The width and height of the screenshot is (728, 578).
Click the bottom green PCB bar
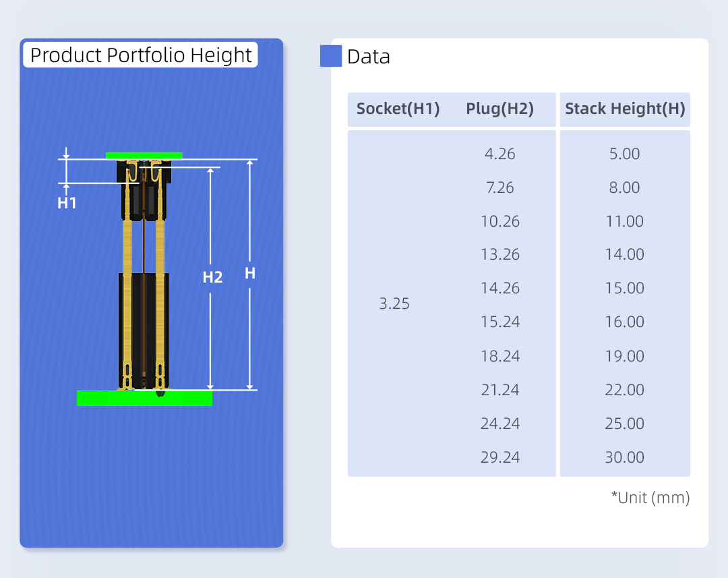pyautogui.click(x=144, y=398)
